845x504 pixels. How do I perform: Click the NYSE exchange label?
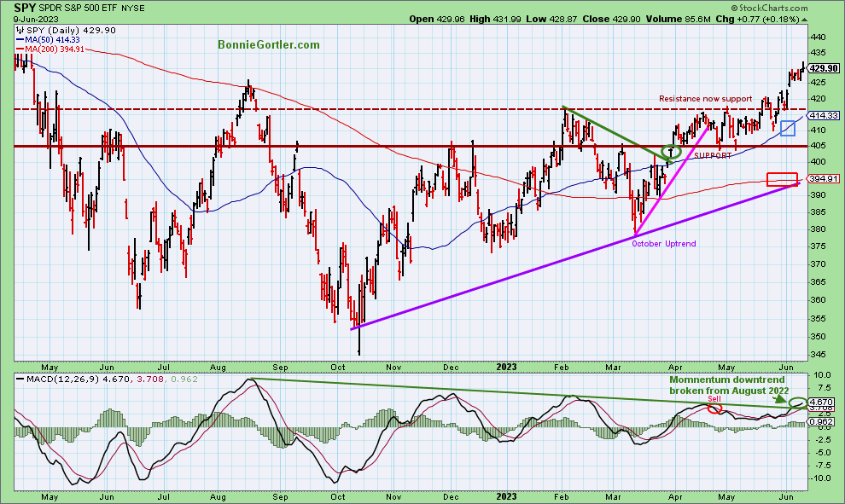(132, 8)
